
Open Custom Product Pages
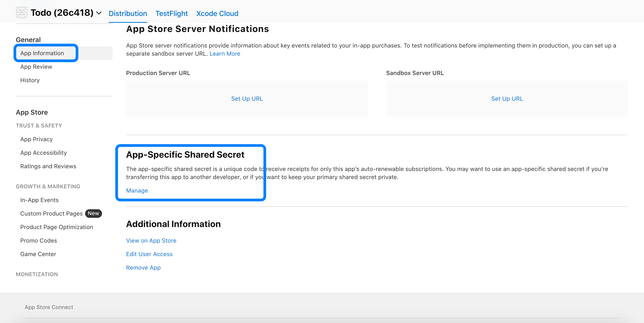click(x=51, y=214)
